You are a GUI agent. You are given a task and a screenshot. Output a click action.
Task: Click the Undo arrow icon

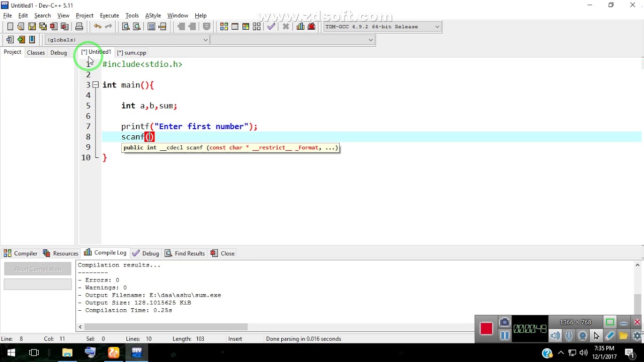point(98,27)
